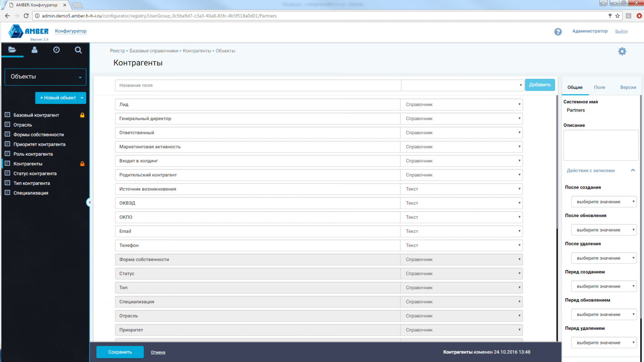Image resolution: width=644 pixels, height=362 pixels.
Task: Click the Добавить button
Action: [540, 85]
